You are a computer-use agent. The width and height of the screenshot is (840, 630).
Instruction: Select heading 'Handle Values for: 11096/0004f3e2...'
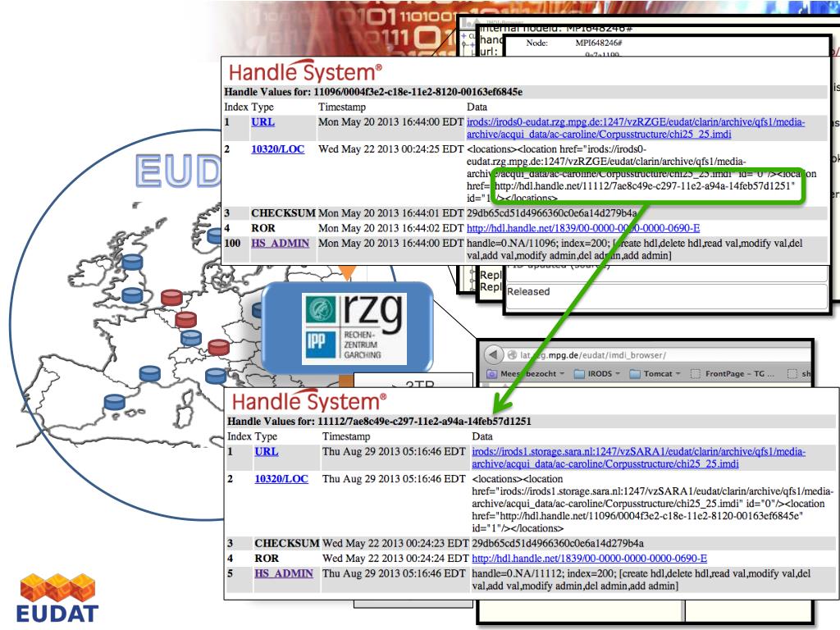coord(373,92)
